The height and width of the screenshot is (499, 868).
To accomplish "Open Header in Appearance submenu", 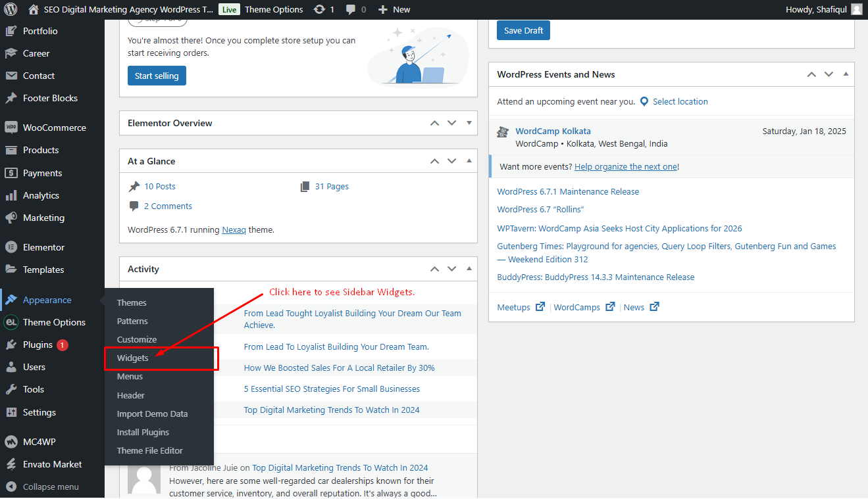I will (131, 395).
